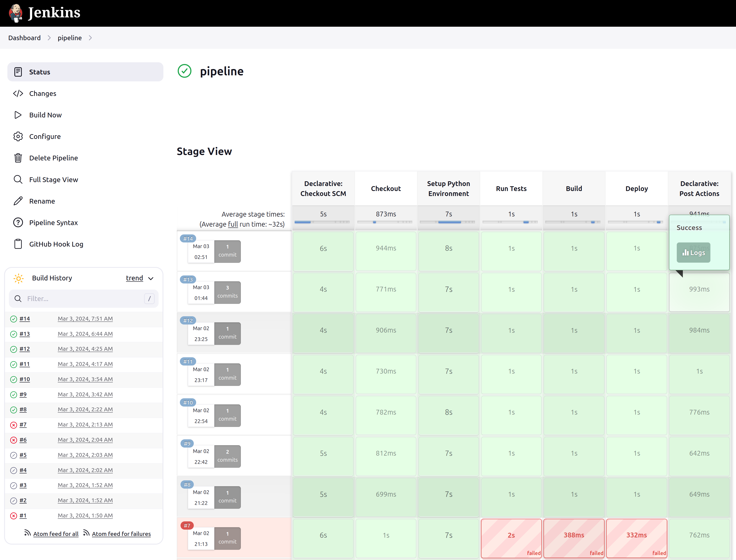Click the Changes code icon in sidebar
Image resolution: width=736 pixels, height=560 pixels.
[x=18, y=94]
